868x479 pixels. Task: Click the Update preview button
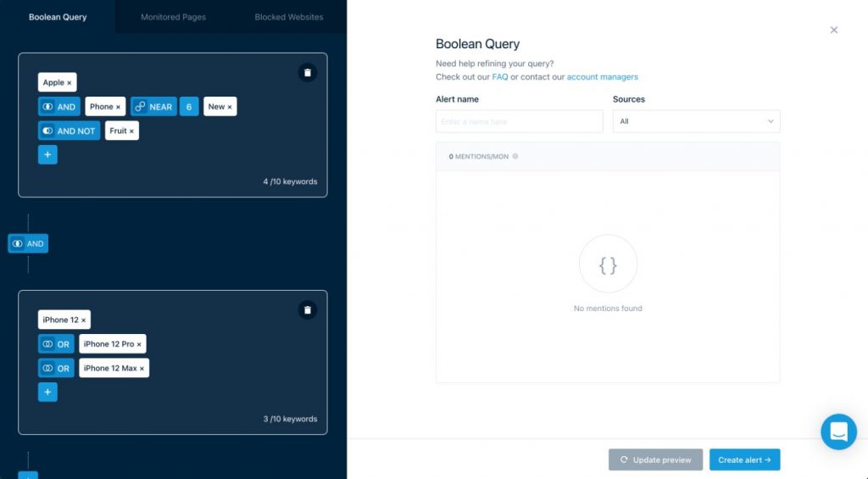point(655,460)
